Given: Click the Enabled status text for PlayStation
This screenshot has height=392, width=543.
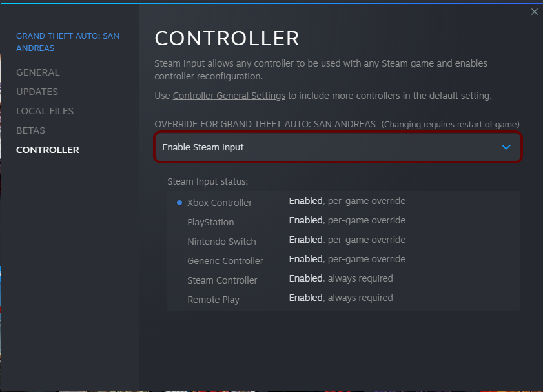Looking at the screenshot, I should (x=305, y=220).
